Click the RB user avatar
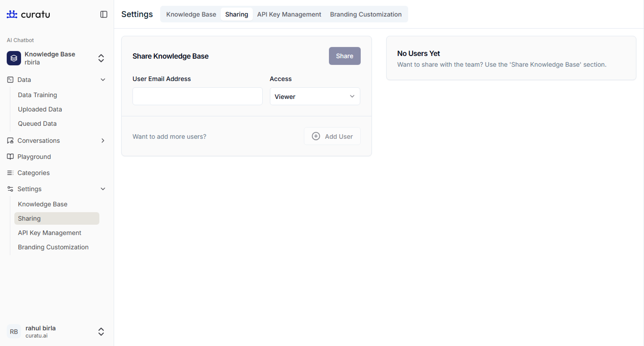The image size is (644, 346). click(14, 331)
